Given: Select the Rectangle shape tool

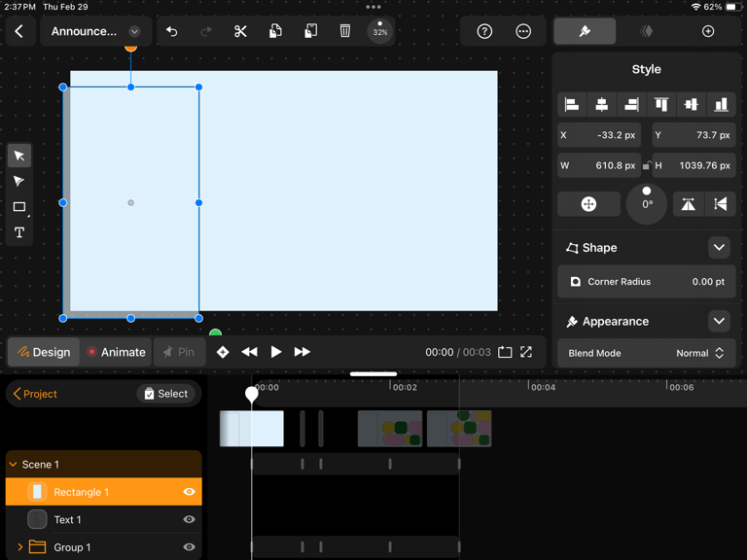Looking at the screenshot, I should [19, 207].
